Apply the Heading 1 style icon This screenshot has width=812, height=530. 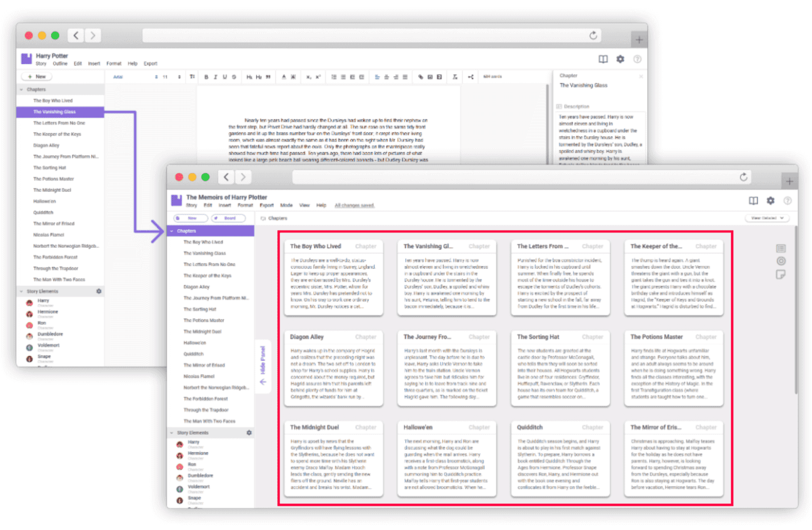click(250, 77)
